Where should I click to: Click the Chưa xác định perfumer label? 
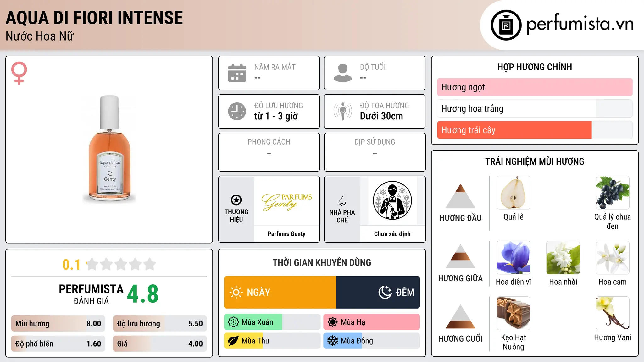(x=392, y=234)
